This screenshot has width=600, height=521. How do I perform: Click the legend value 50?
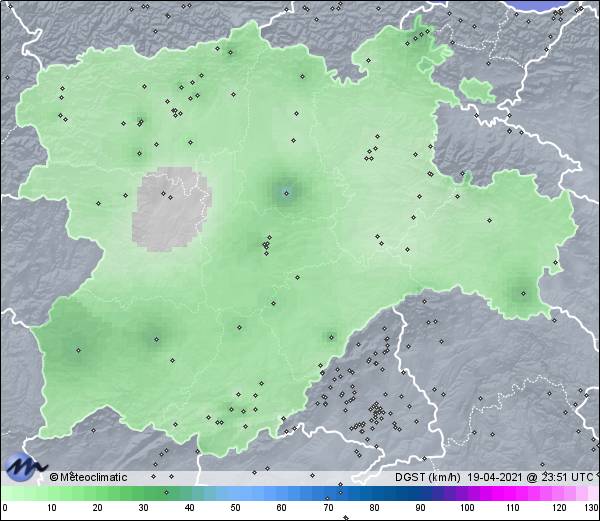[235, 508]
